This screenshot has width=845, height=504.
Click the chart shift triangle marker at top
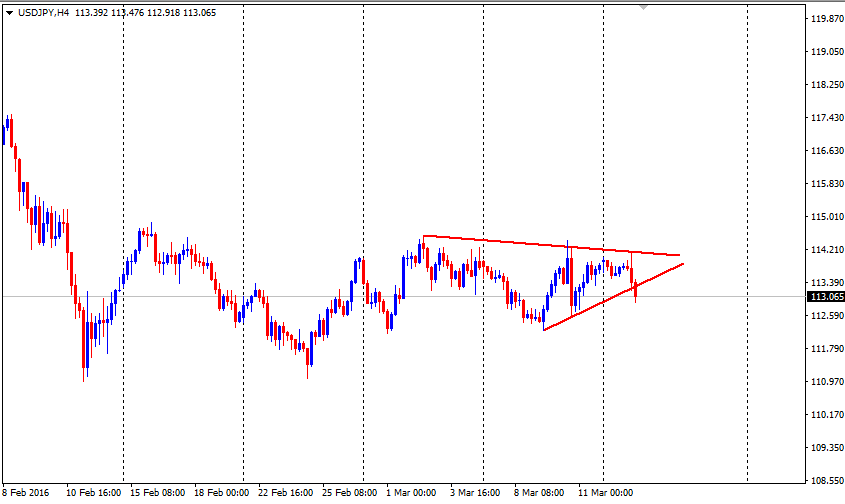tap(643, 7)
